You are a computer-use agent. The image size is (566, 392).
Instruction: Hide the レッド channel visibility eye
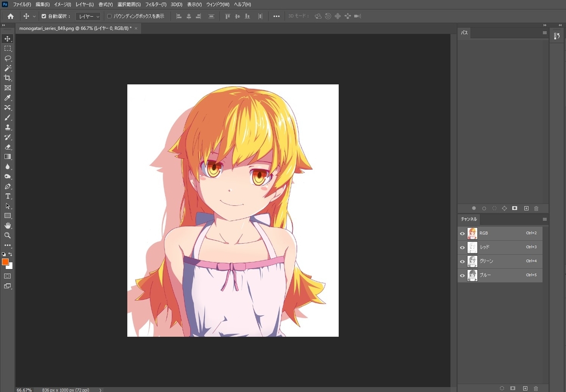click(x=462, y=247)
